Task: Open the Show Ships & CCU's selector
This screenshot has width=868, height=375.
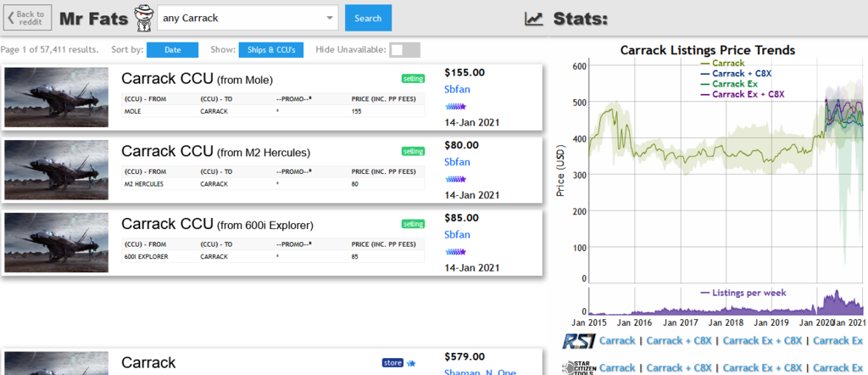Action: tap(270, 50)
